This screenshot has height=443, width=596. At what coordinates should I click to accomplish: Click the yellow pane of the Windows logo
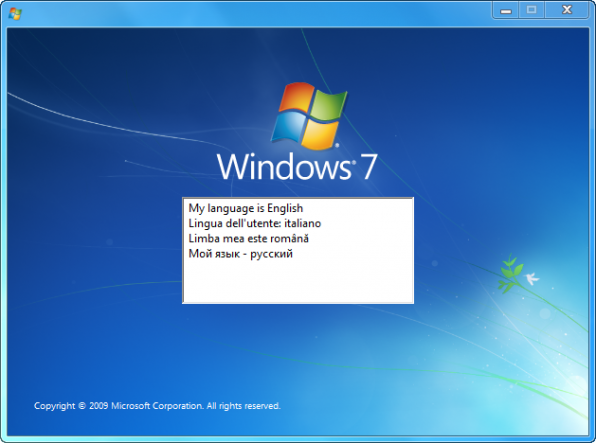click(320, 135)
